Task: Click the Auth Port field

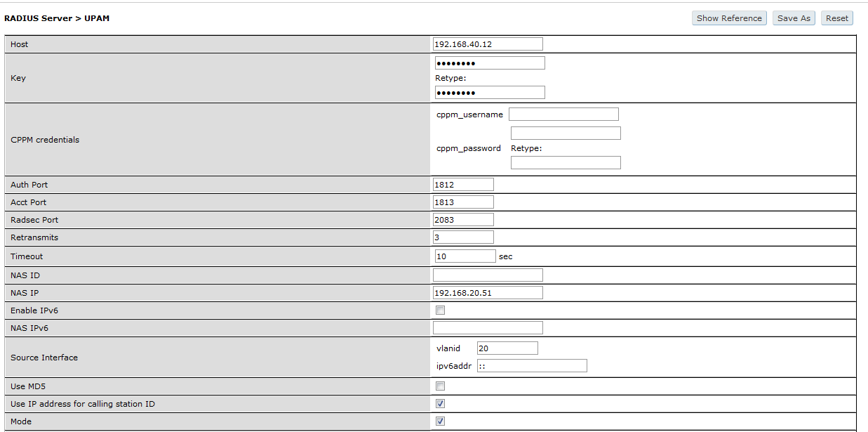Action: (x=463, y=185)
